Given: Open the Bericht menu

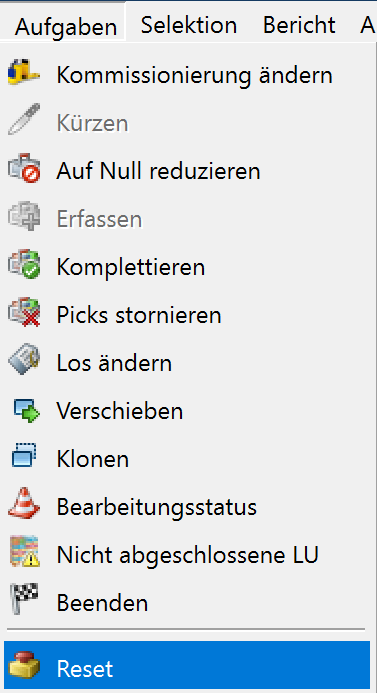Looking at the screenshot, I should tap(299, 25).
